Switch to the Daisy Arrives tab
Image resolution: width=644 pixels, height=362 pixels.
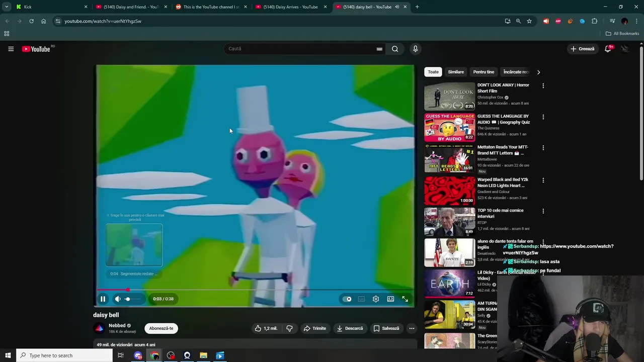click(x=291, y=7)
